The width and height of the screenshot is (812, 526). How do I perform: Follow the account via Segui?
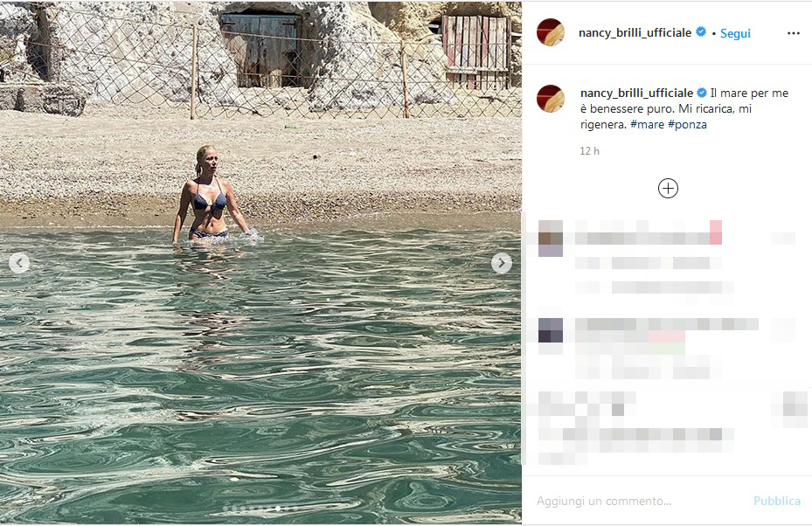point(735,33)
